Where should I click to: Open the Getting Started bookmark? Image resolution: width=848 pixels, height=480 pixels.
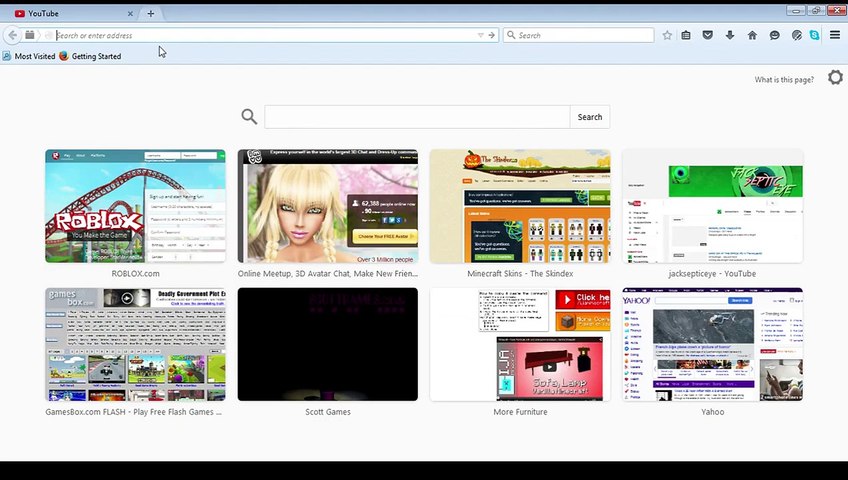pyautogui.click(x=91, y=56)
